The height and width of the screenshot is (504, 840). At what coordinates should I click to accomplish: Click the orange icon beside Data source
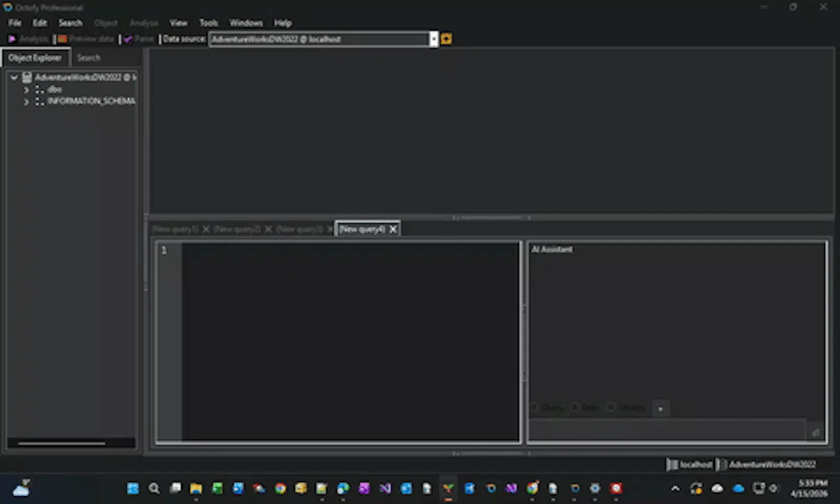pyautogui.click(x=446, y=39)
